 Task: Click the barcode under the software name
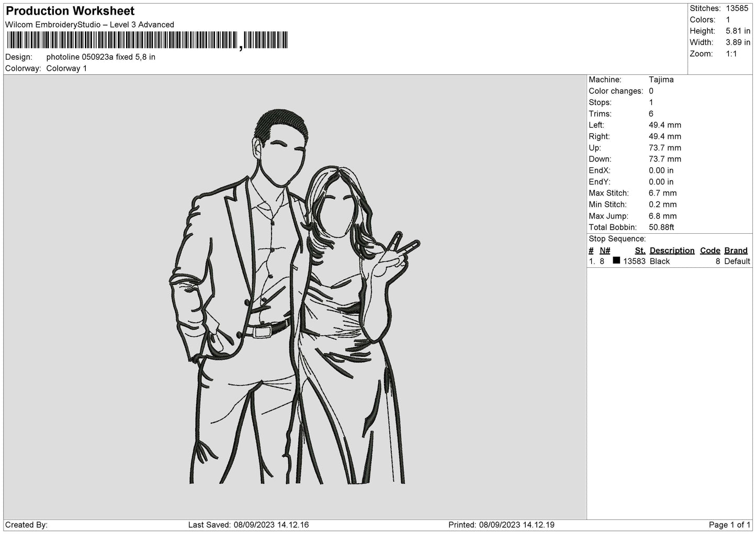click(x=148, y=40)
